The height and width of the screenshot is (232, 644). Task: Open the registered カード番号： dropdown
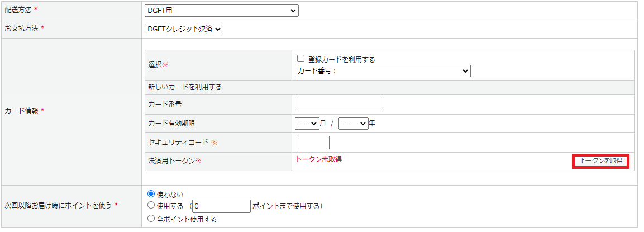coord(383,71)
